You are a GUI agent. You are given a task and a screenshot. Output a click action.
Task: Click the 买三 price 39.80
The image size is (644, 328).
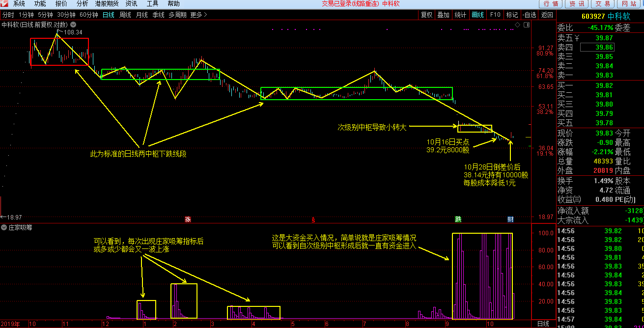coord(604,105)
